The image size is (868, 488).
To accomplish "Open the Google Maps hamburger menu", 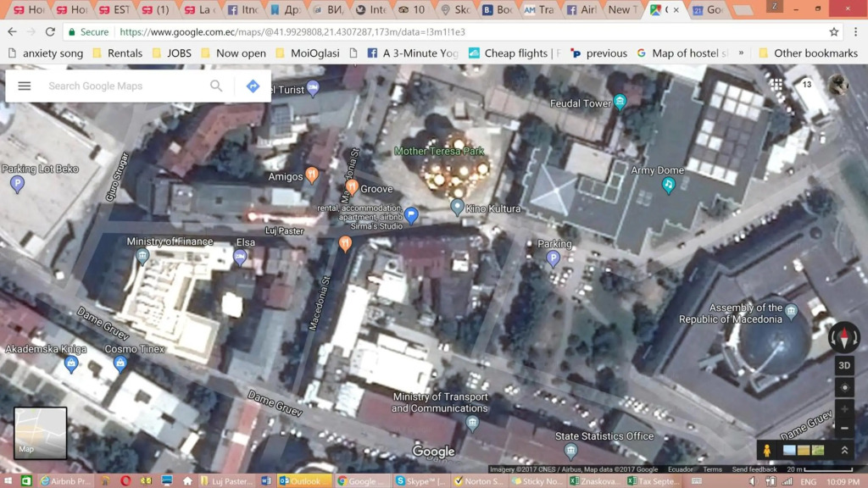I will (25, 86).
